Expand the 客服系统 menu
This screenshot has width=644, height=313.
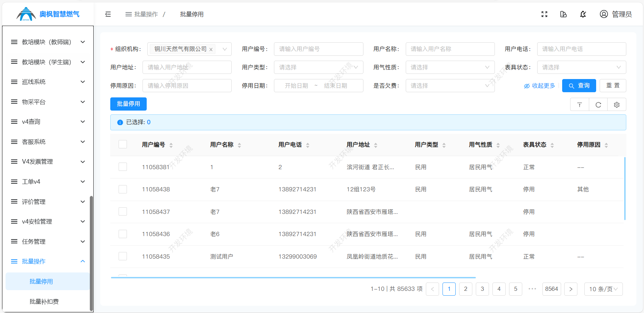coord(48,142)
